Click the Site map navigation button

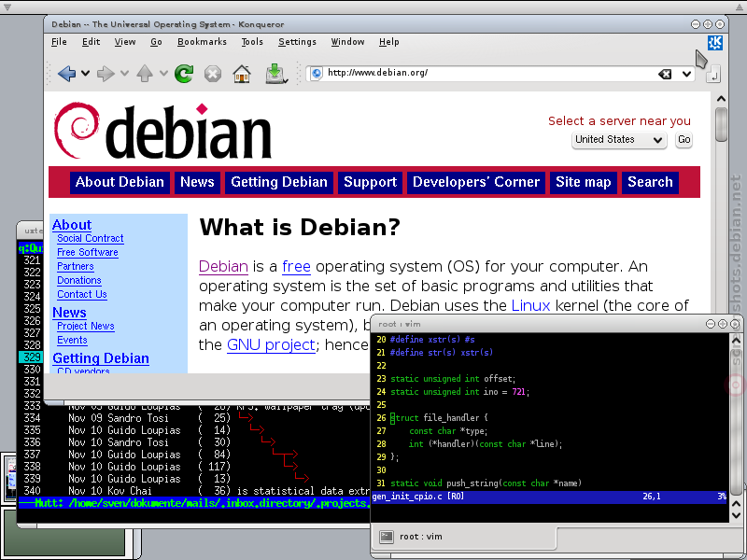[583, 182]
